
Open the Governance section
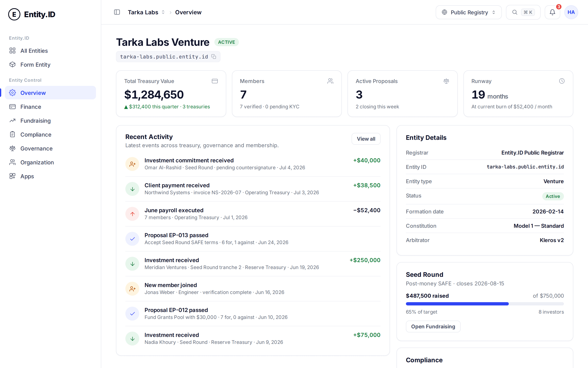coord(50,148)
